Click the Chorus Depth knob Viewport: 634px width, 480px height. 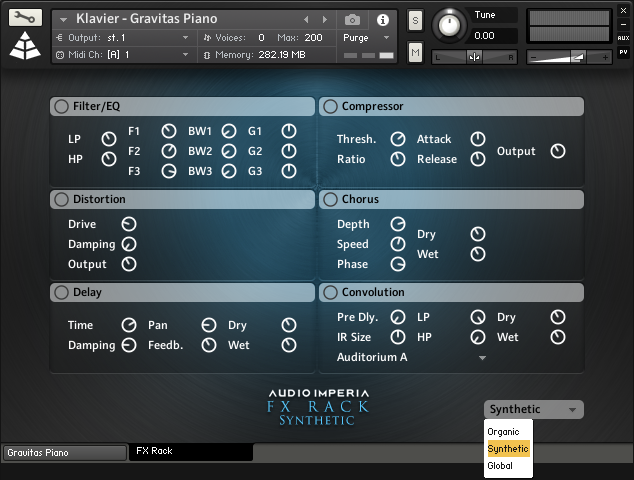(x=398, y=224)
